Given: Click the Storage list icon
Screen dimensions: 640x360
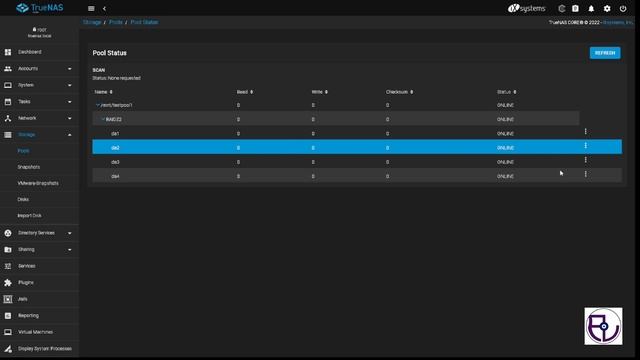Looking at the screenshot, I should (x=8, y=135).
